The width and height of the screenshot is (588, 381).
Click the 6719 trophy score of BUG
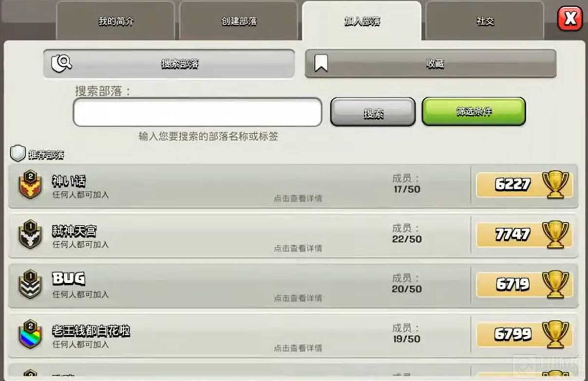point(512,285)
